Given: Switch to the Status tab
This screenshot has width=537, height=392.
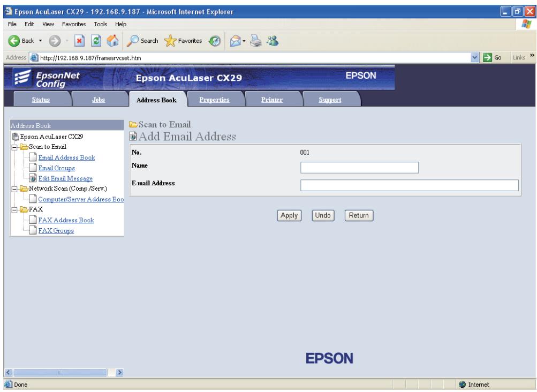Looking at the screenshot, I should click(x=41, y=100).
